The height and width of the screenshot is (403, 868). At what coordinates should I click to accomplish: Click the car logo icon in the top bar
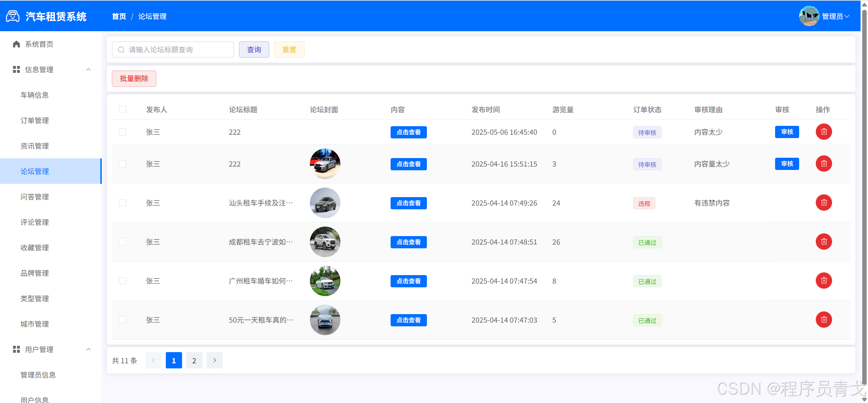[13, 16]
